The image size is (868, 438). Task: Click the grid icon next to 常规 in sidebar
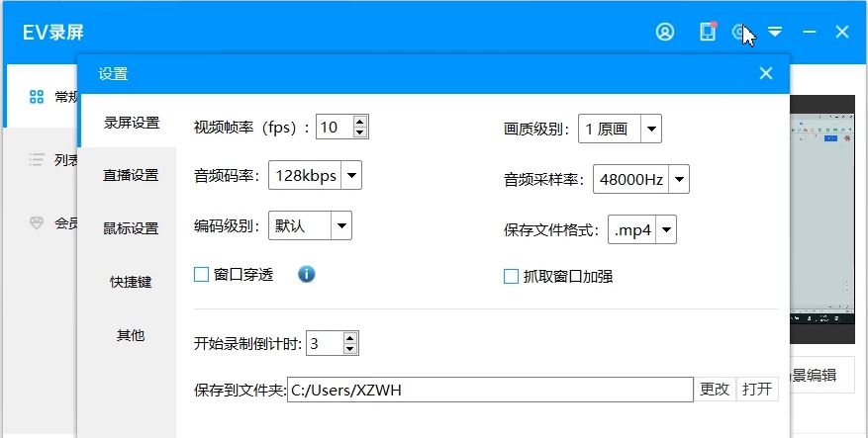[37, 97]
